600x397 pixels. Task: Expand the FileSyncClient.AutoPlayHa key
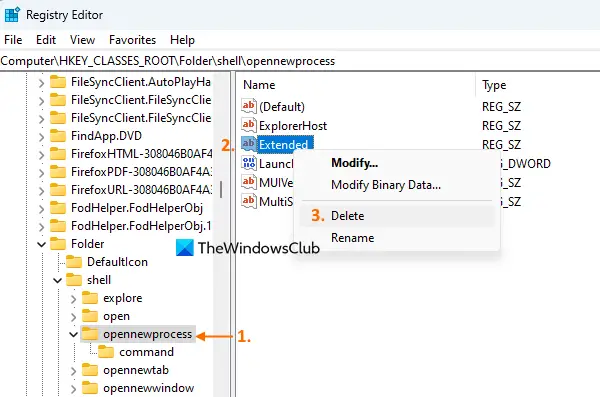[41, 83]
